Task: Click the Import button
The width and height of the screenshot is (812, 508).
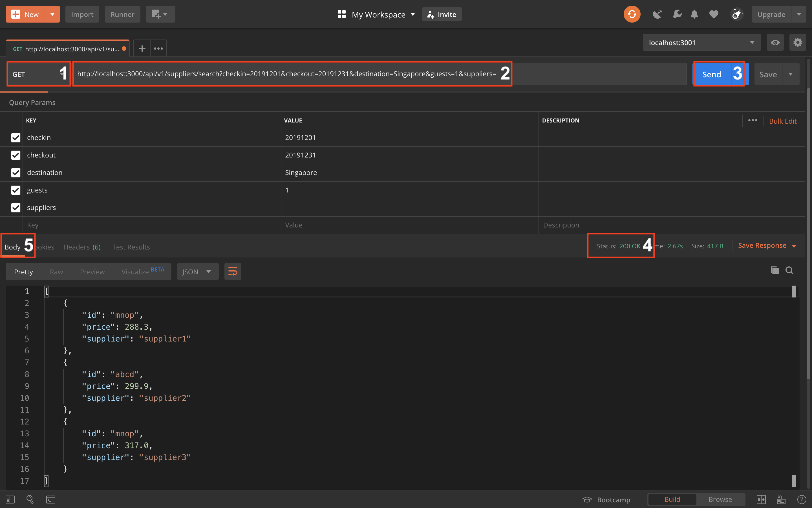Action: click(x=82, y=14)
